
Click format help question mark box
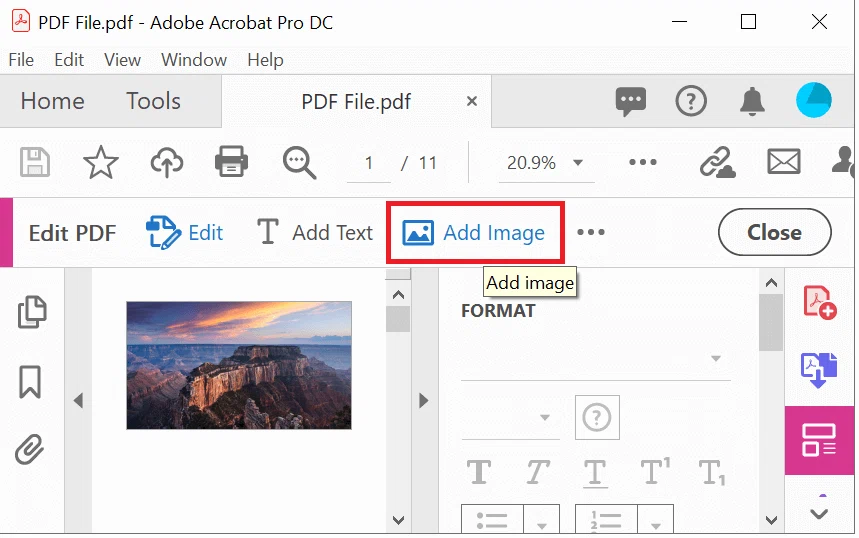pos(597,417)
